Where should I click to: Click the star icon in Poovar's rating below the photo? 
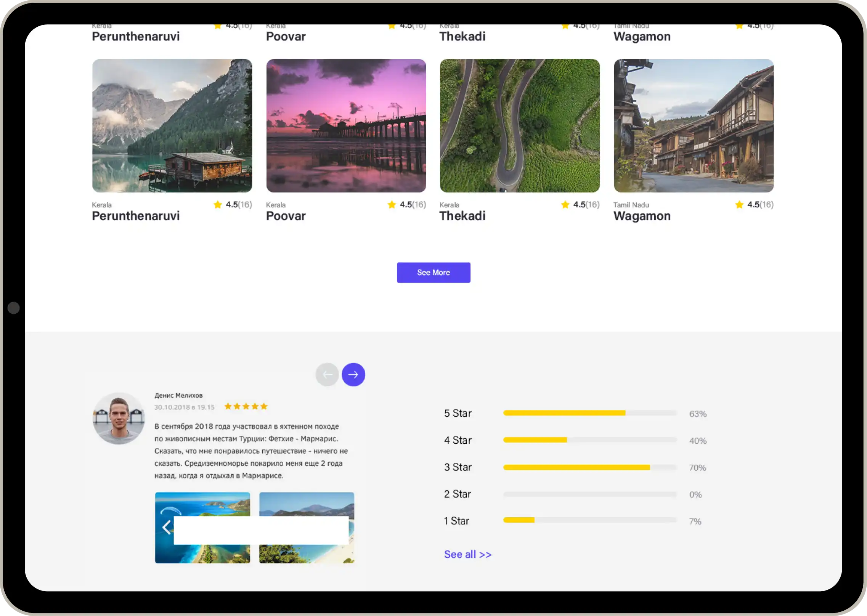[x=392, y=205]
